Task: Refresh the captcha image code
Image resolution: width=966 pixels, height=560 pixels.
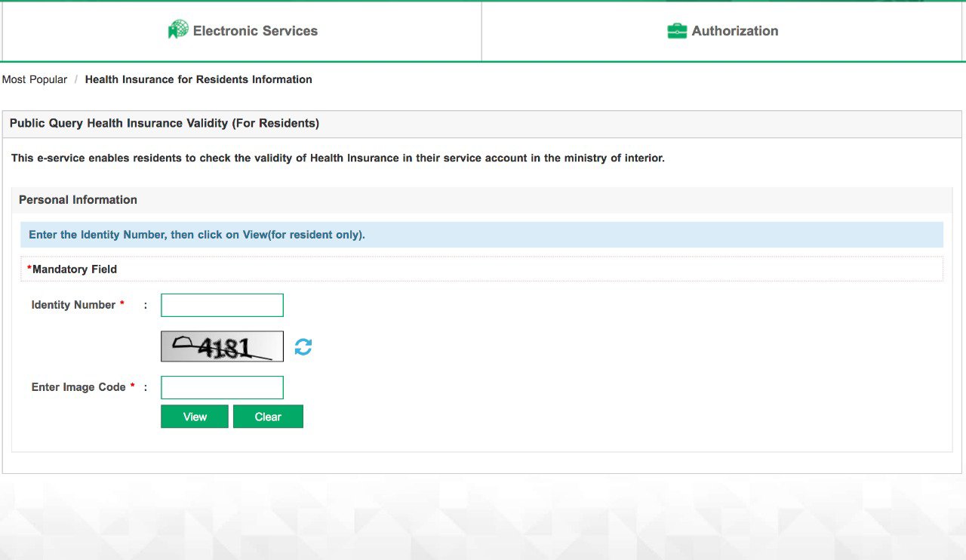Action: pyautogui.click(x=303, y=347)
